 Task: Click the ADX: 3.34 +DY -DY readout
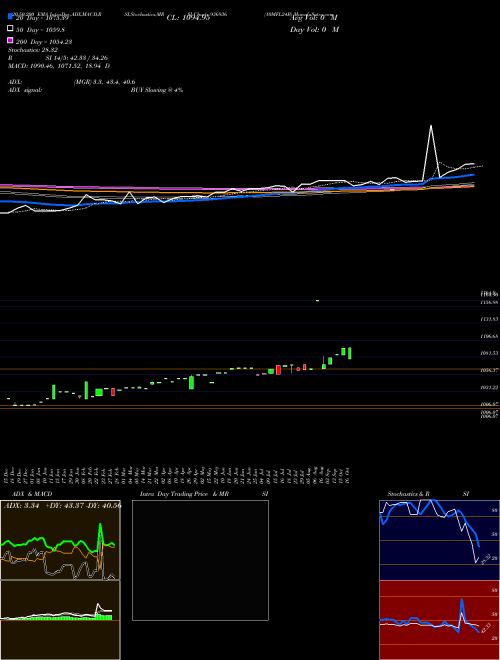click(x=62, y=506)
